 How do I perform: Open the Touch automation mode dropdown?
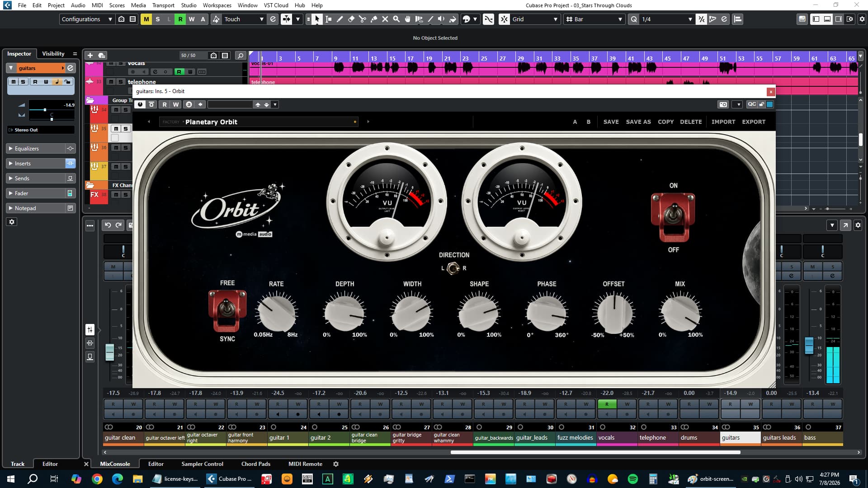pos(244,19)
